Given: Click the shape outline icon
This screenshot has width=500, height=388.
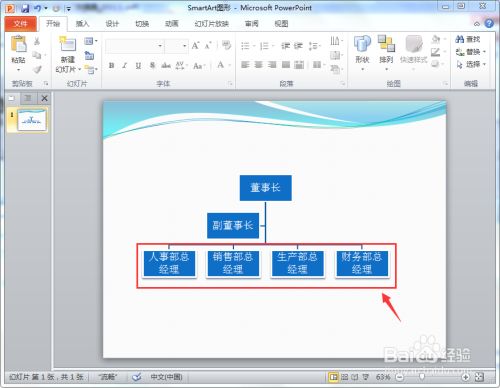Looking at the screenshot, I should click(x=436, y=52).
